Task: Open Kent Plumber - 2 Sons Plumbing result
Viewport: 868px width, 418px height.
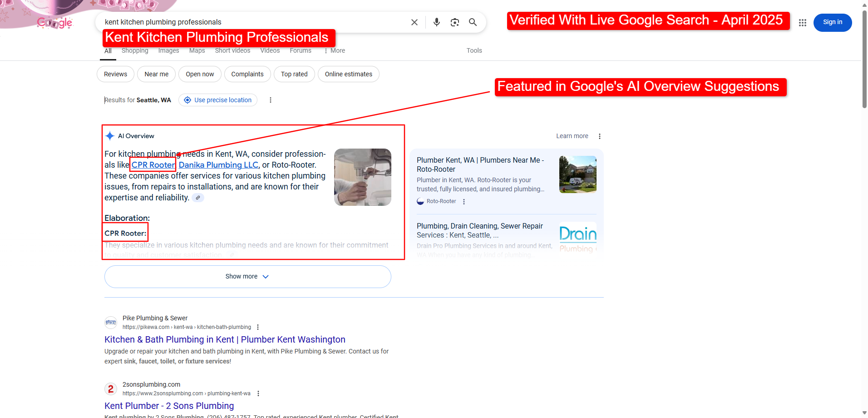Action: 169,406
